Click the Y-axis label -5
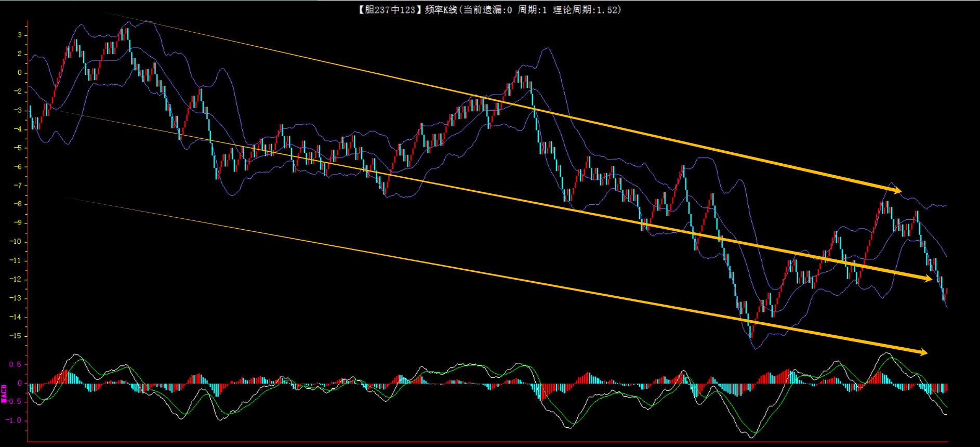 pyautogui.click(x=18, y=148)
